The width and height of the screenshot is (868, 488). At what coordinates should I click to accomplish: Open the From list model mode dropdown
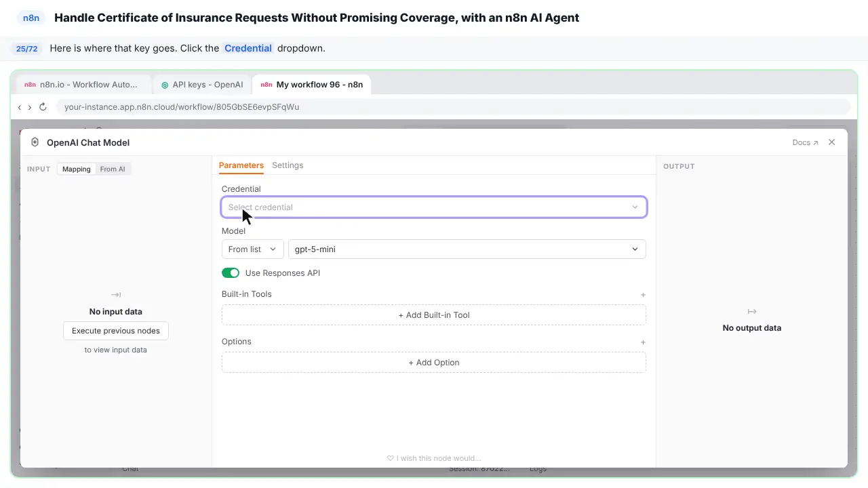pyautogui.click(x=252, y=249)
